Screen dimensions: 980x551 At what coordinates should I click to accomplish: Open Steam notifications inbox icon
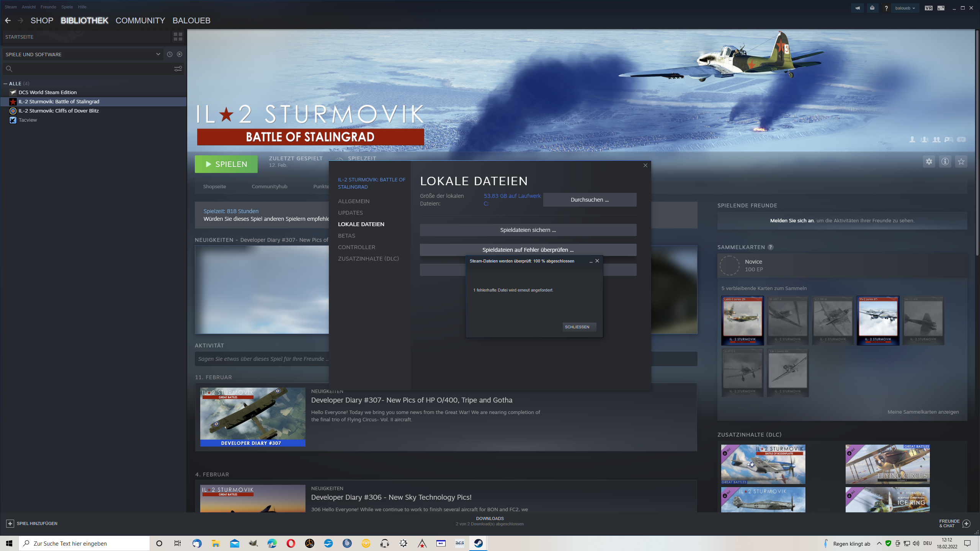872,8
